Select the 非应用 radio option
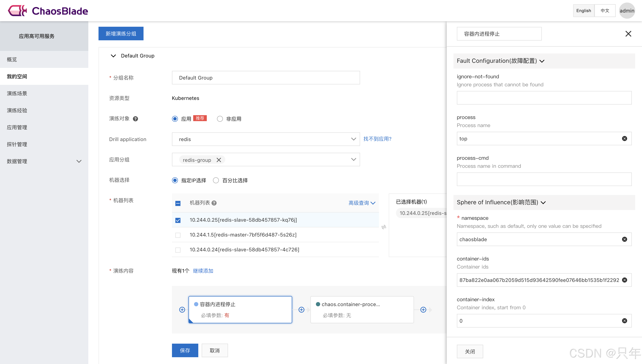This screenshot has width=642, height=364. coord(220,119)
